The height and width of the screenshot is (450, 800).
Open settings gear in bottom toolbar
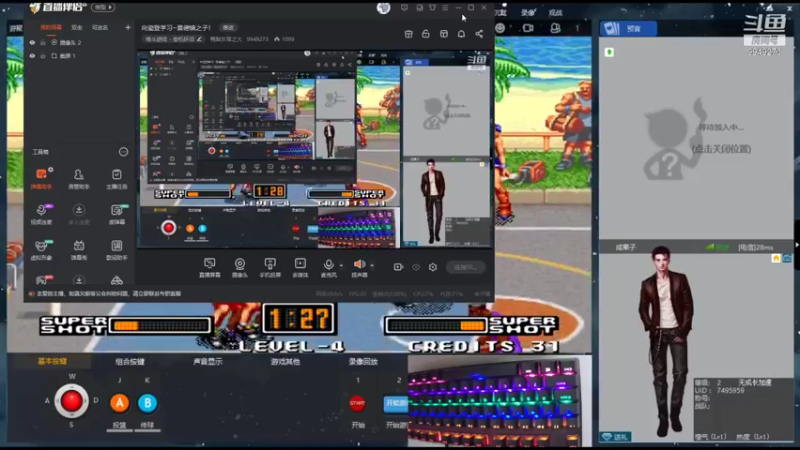pyautogui.click(x=433, y=267)
